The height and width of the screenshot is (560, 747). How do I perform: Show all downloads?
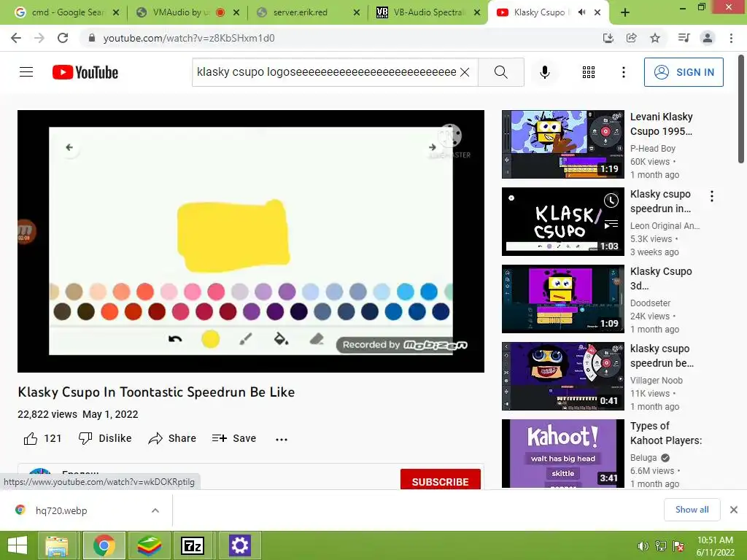[x=692, y=510]
